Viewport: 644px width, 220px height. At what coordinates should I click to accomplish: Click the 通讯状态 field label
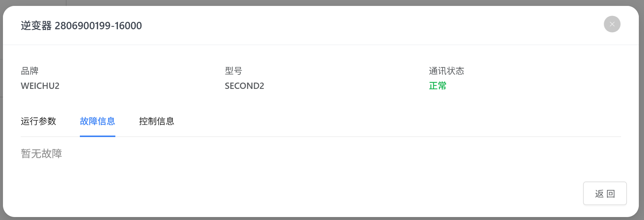coord(446,71)
